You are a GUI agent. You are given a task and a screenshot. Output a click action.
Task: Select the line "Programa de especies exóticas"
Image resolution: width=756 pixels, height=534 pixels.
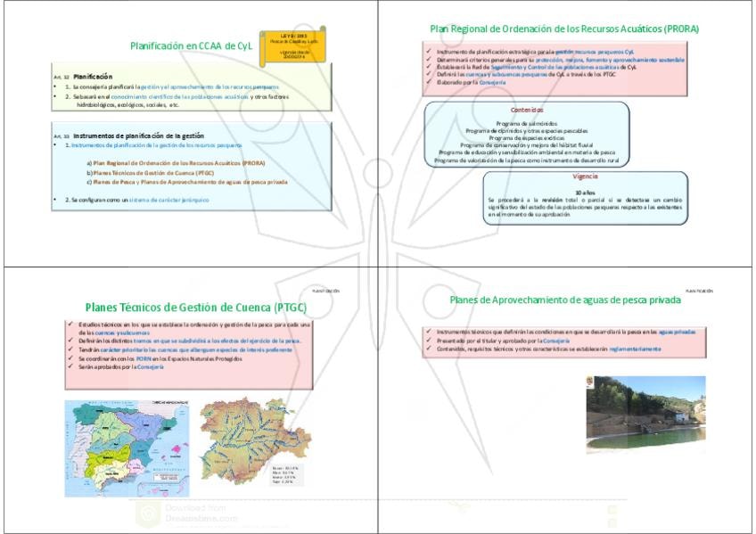tap(527, 138)
